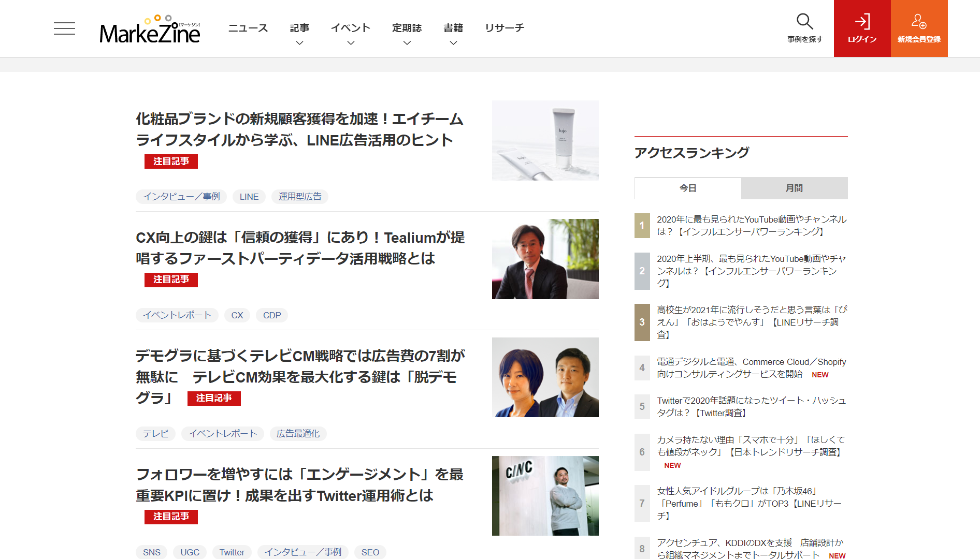Image resolution: width=980 pixels, height=559 pixels.
Task: Select the SNS tag
Action: [152, 552]
